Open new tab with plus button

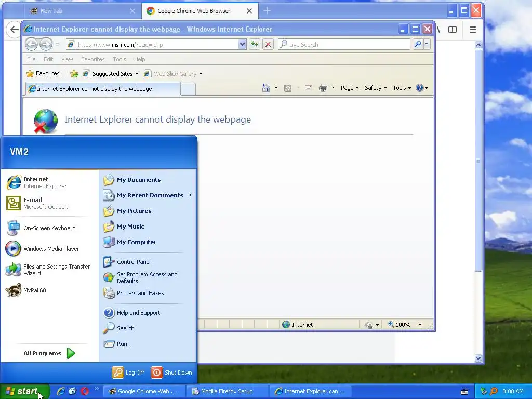(267, 11)
